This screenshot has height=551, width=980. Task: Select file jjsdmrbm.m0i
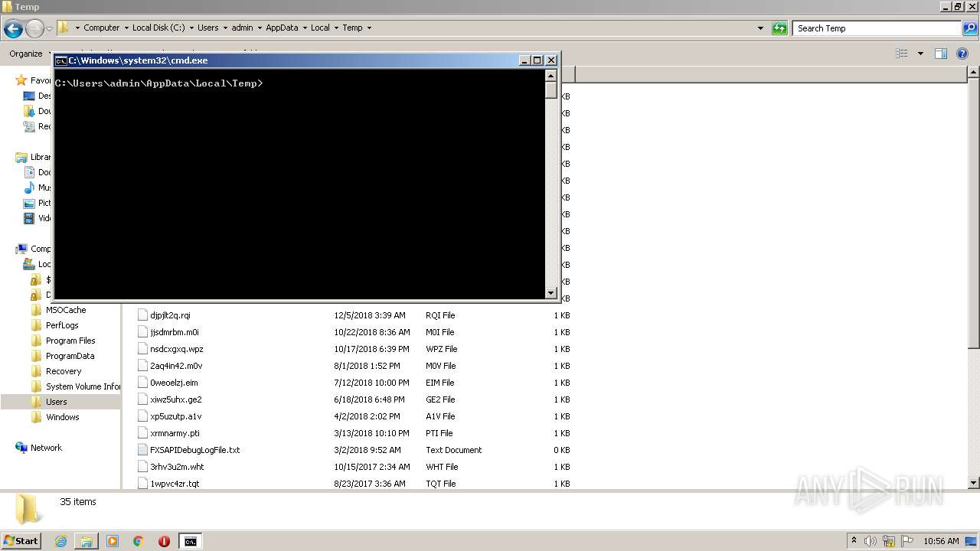[175, 332]
